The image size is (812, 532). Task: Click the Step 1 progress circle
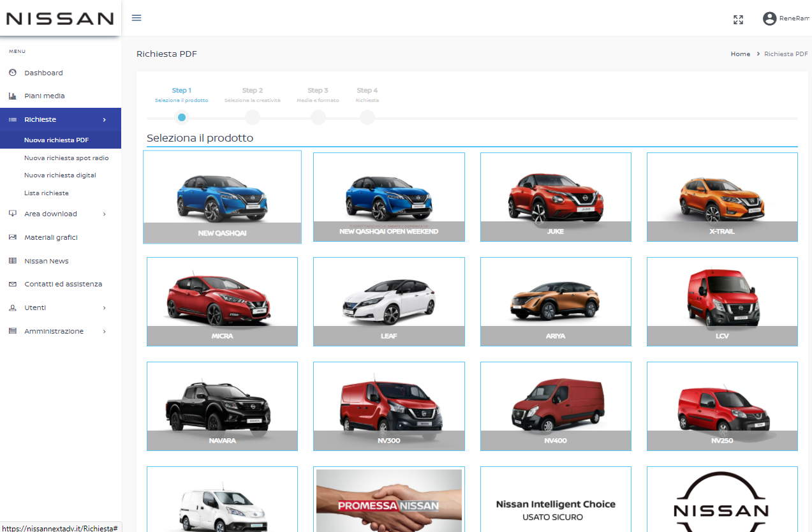pos(182,117)
